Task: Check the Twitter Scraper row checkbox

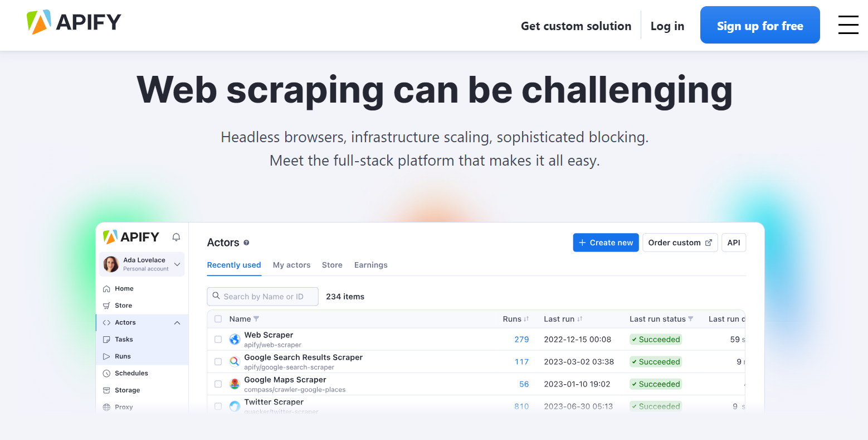Action: coord(218,406)
